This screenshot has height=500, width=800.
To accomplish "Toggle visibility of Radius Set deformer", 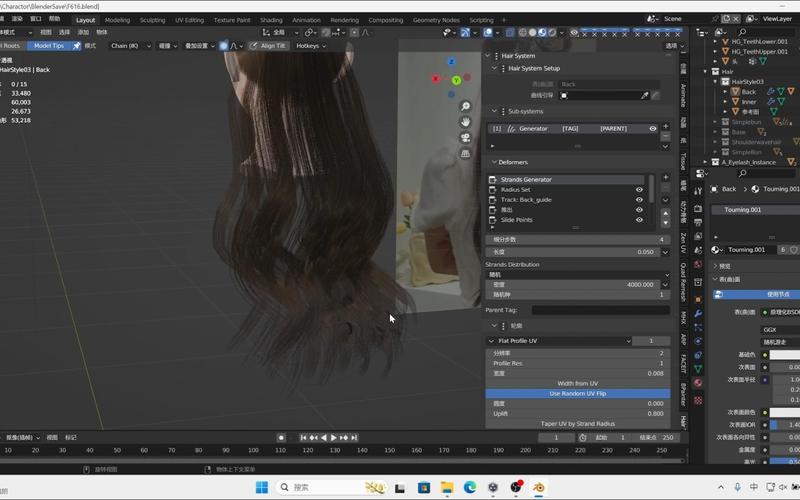I will coord(639,190).
